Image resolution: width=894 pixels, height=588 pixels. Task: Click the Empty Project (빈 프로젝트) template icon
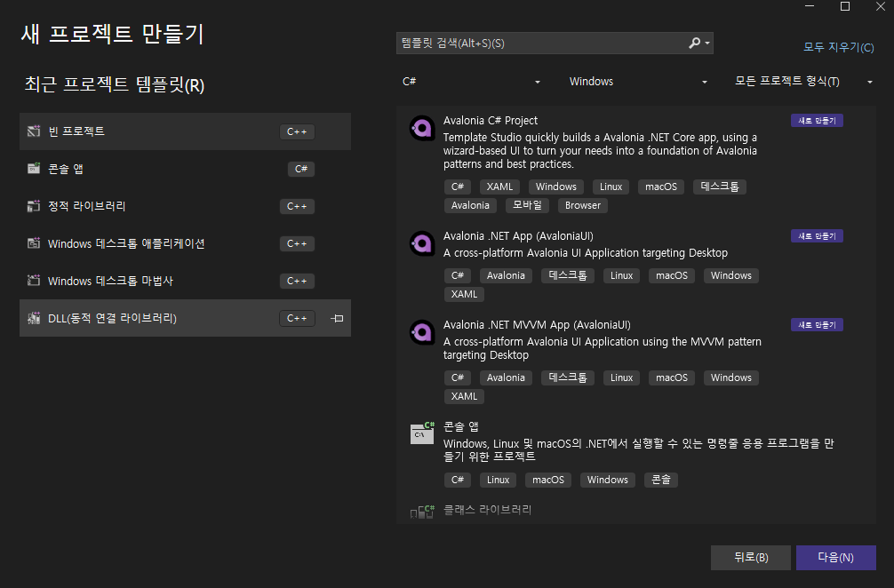tap(34, 131)
